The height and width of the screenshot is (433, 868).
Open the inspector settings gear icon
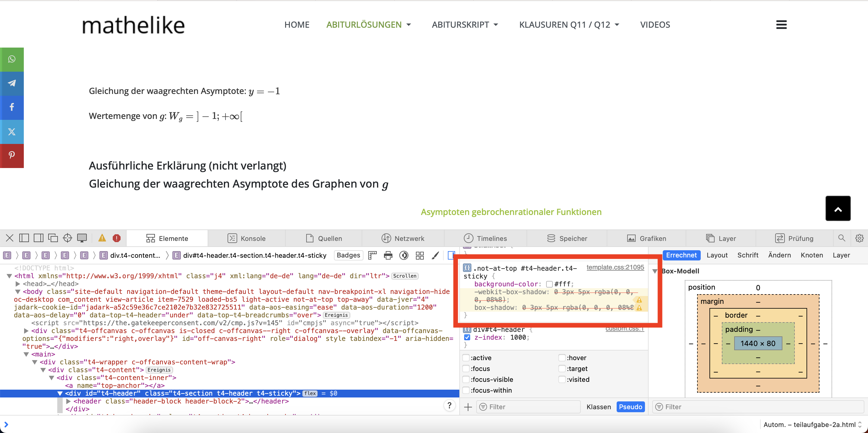[x=859, y=238]
